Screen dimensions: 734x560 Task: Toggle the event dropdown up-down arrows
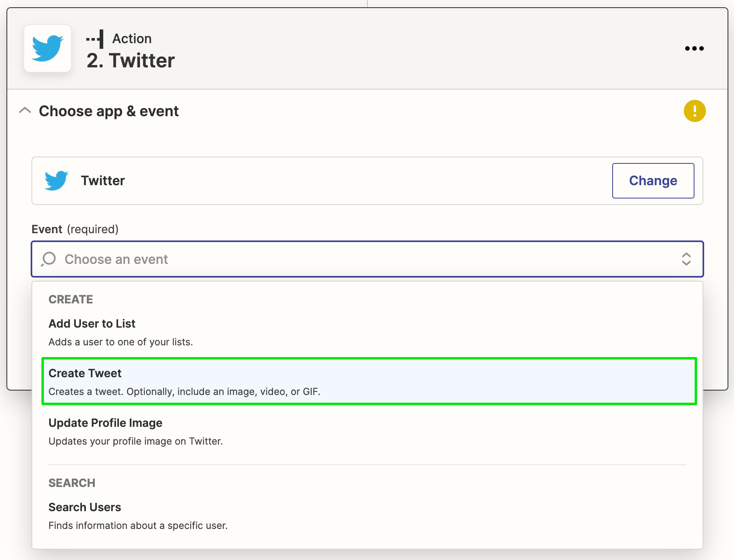click(686, 259)
